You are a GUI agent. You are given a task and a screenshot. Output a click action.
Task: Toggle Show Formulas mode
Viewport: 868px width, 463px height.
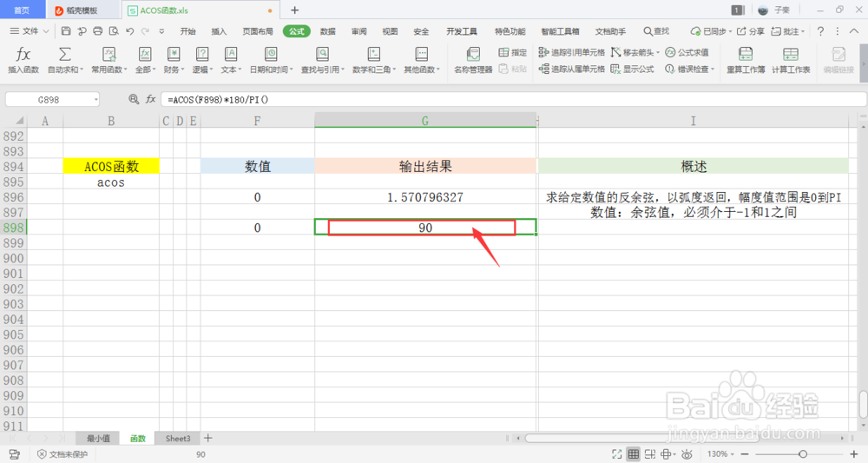[615, 69]
